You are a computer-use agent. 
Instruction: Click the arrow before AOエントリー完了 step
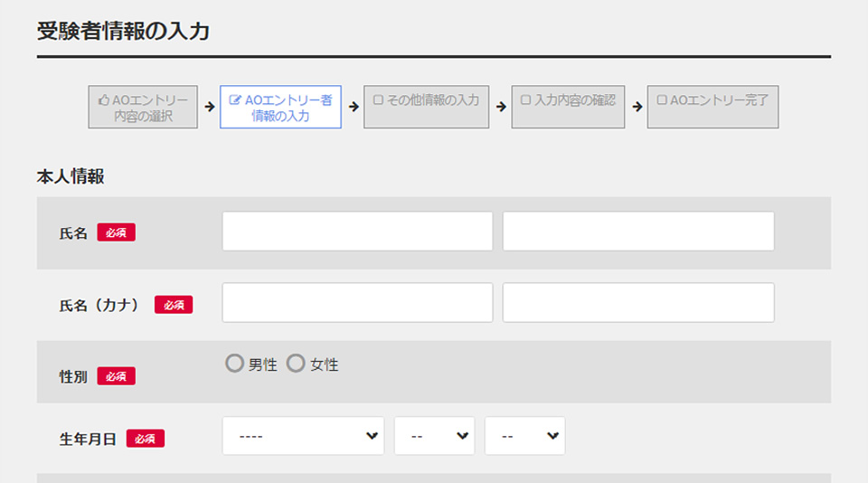pyautogui.click(x=637, y=107)
